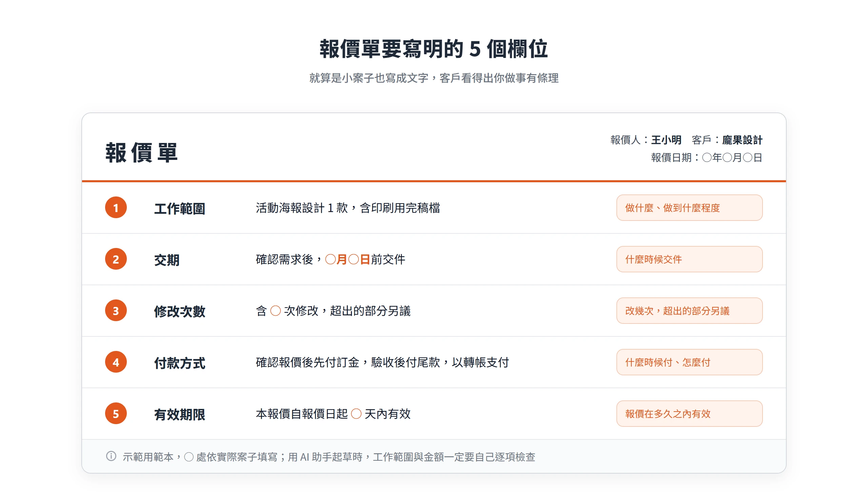Click the 有效期限 row label

click(x=179, y=414)
